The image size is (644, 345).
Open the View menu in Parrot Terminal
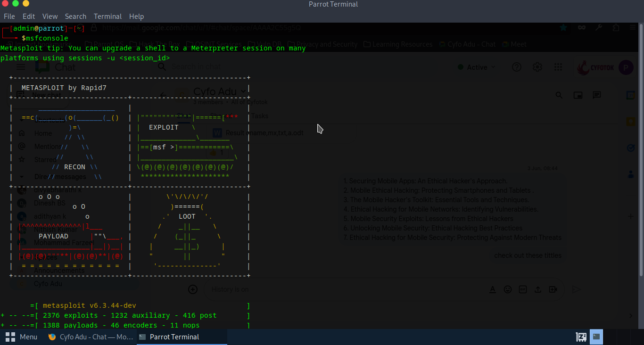tap(50, 16)
